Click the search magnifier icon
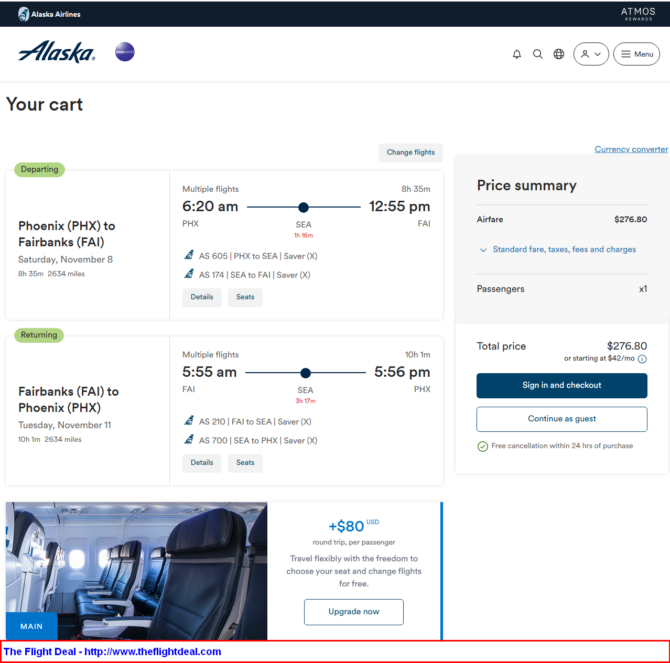 538,54
